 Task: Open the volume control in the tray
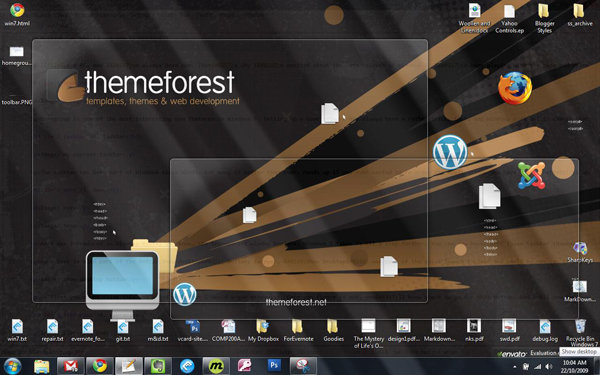[549, 367]
